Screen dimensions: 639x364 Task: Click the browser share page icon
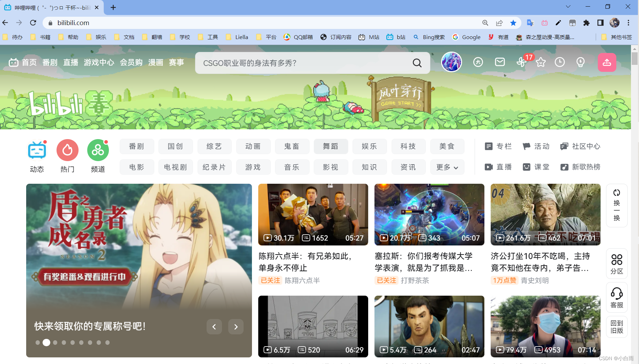(x=499, y=23)
